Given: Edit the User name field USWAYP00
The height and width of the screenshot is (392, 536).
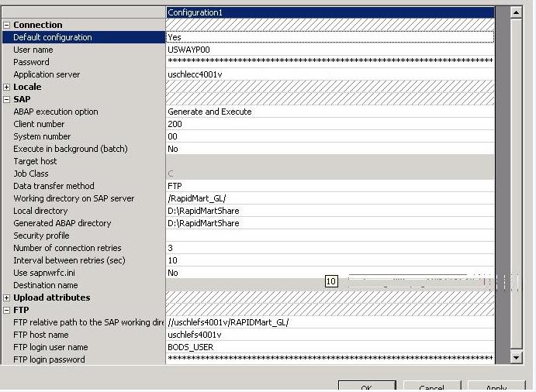Looking at the screenshot, I should pos(330,50).
